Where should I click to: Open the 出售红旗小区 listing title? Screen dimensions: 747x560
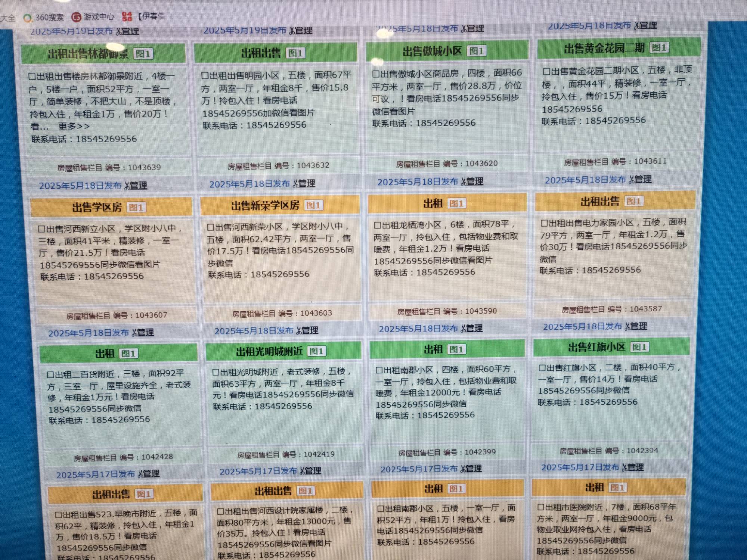(x=596, y=348)
